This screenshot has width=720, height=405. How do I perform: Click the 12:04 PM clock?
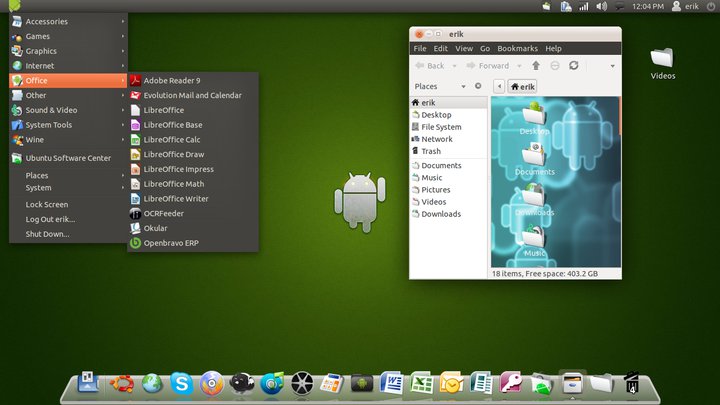(648, 6)
